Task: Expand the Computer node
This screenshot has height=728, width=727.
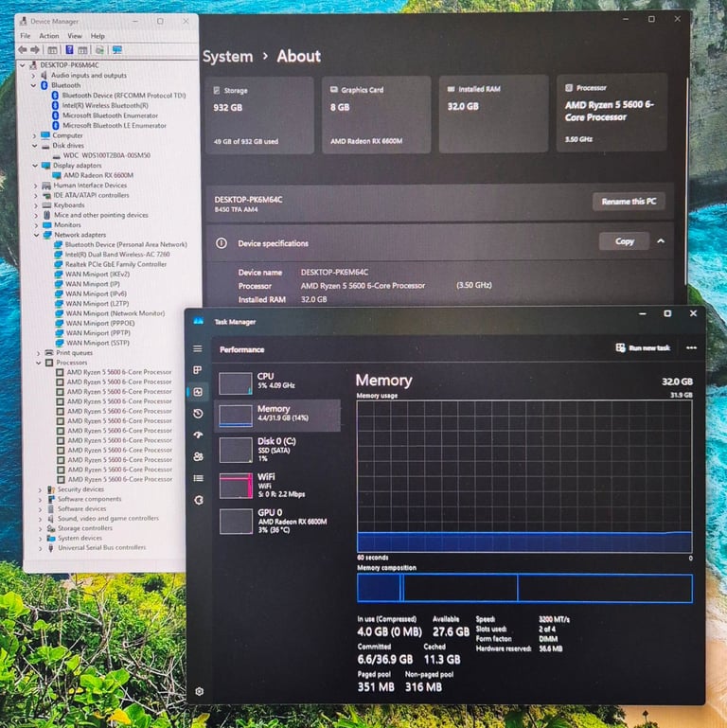Action: [34, 135]
